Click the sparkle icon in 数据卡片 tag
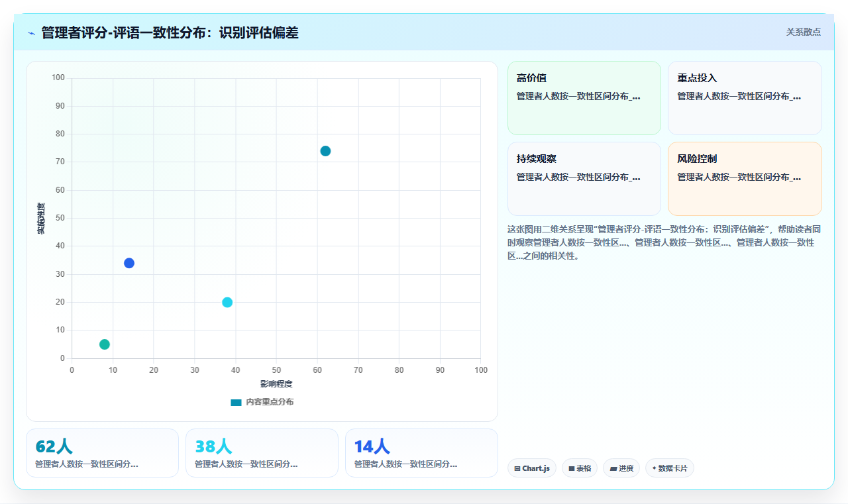This screenshot has height=504, width=848. (654, 468)
